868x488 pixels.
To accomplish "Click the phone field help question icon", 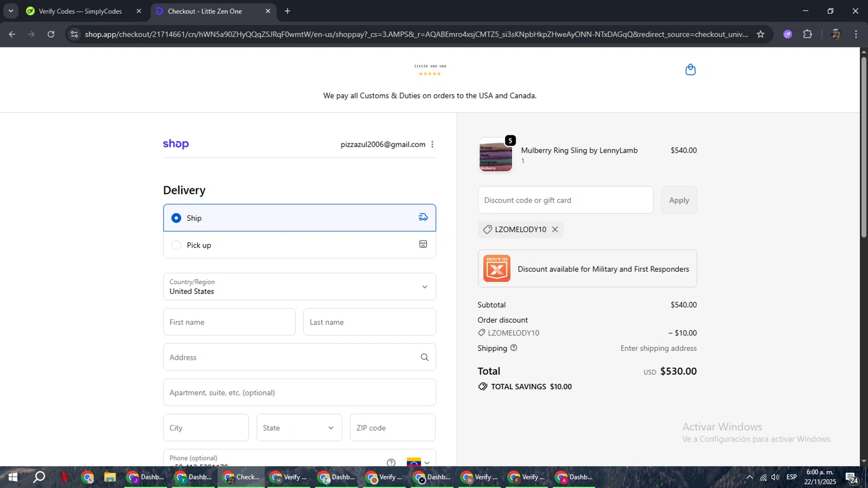I will pyautogui.click(x=391, y=463).
